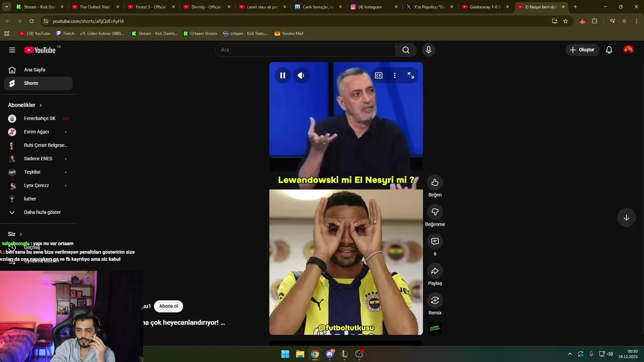Open the Twitch bookmark
This screenshot has height=362, width=644.
point(65,34)
